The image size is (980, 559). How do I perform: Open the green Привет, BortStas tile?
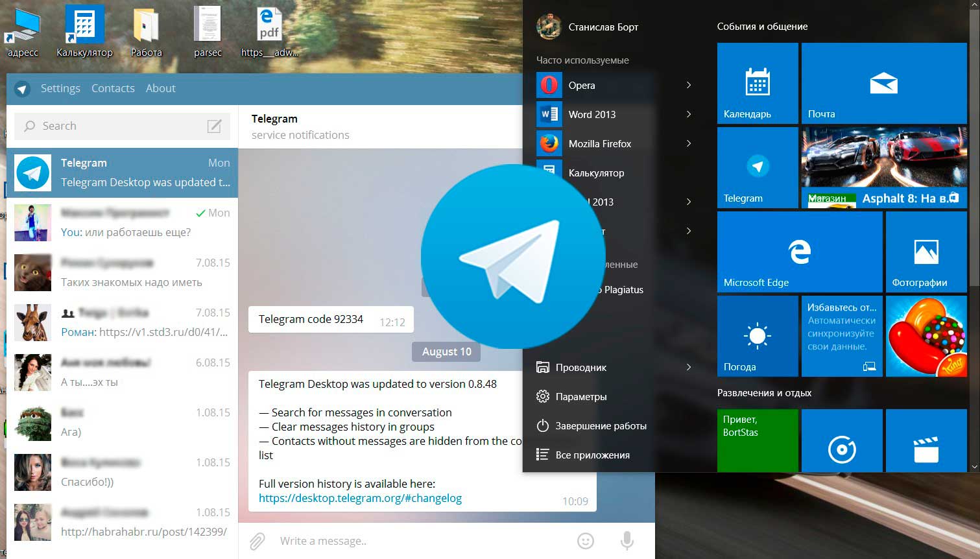(x=758, y=440)
